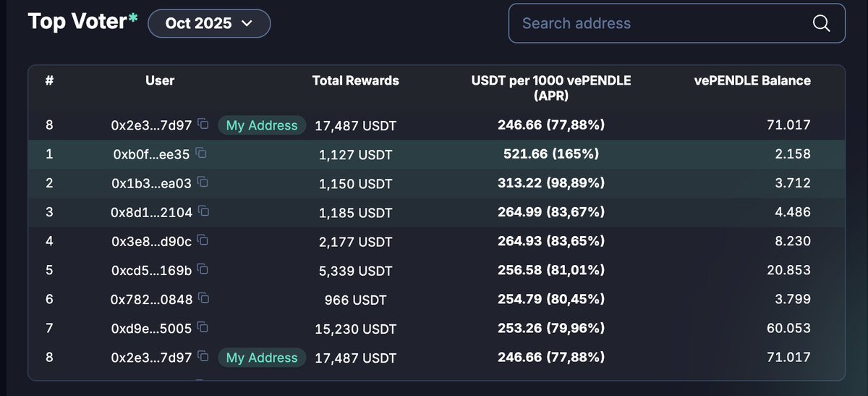Image resolution: width=868 pixels, height=396 pixels.
Task: Click rank number 3 in the # column
Action: click(x=49, y=212)
